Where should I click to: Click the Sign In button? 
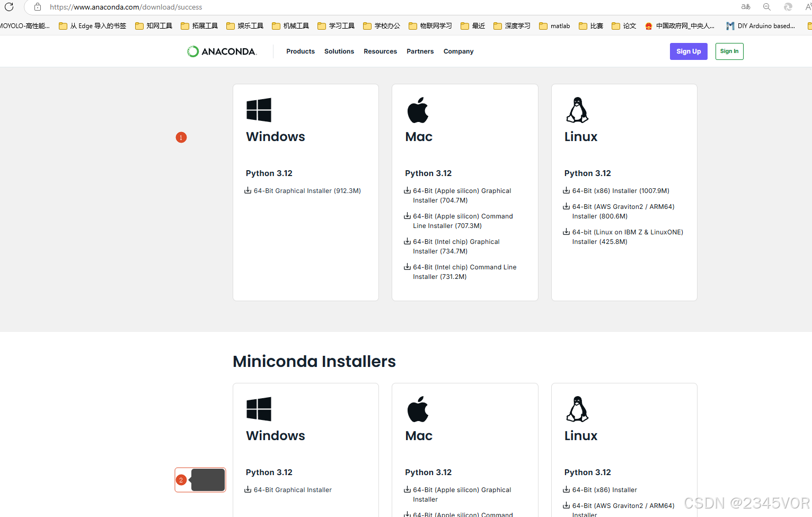point(729,51)
